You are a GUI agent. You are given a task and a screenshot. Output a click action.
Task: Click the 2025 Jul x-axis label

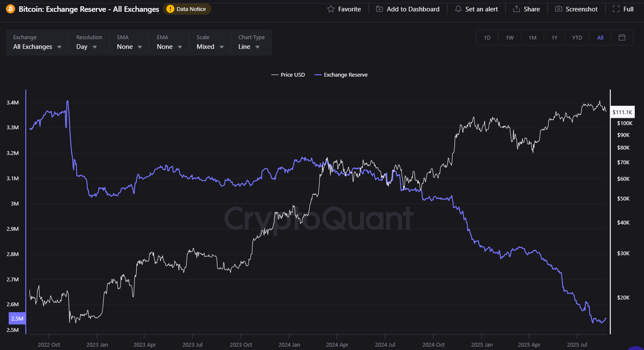tap(577, 345)
